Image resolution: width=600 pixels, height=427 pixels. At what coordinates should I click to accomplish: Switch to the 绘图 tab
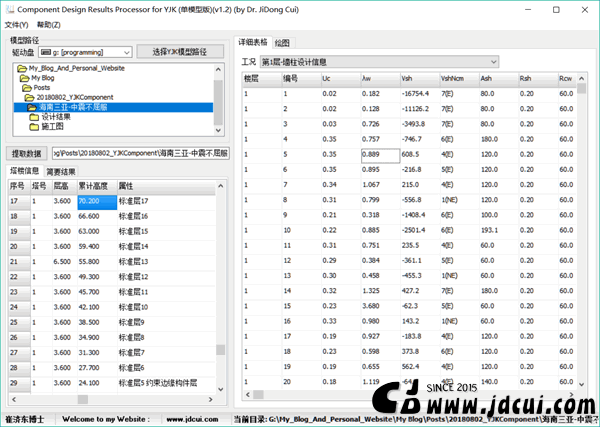[x=282, y=43]
